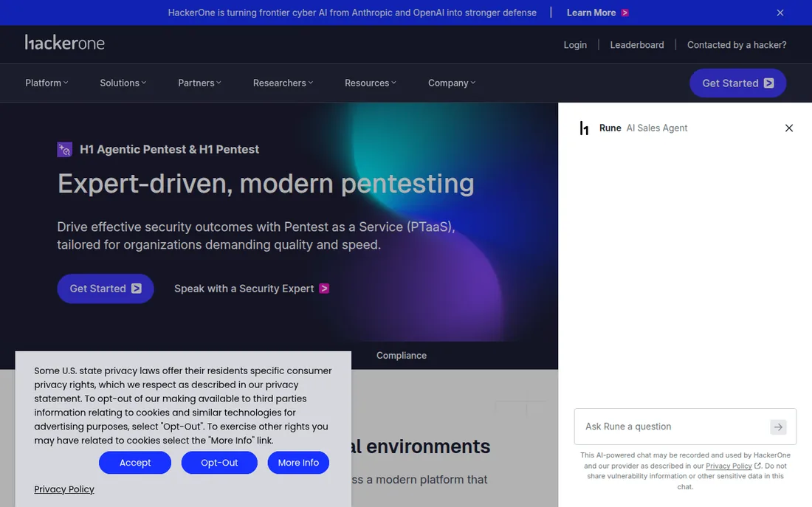This screenshot has height=507, width=812.
Task: Open Privacy Policy link in chat disclaimer
Action: [x=729, y=466]
